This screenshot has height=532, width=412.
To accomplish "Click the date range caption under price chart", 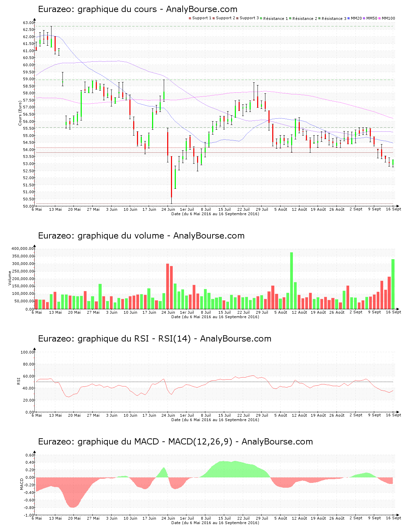I will 215,214.
